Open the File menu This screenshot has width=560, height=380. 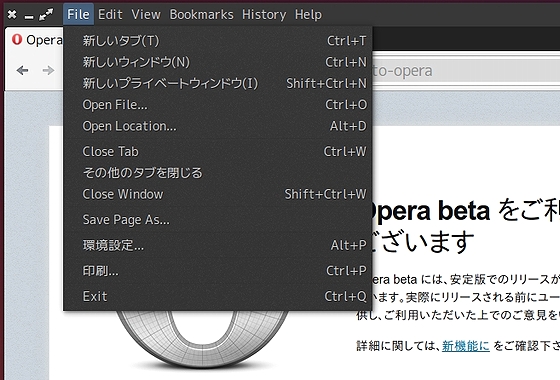78,14
